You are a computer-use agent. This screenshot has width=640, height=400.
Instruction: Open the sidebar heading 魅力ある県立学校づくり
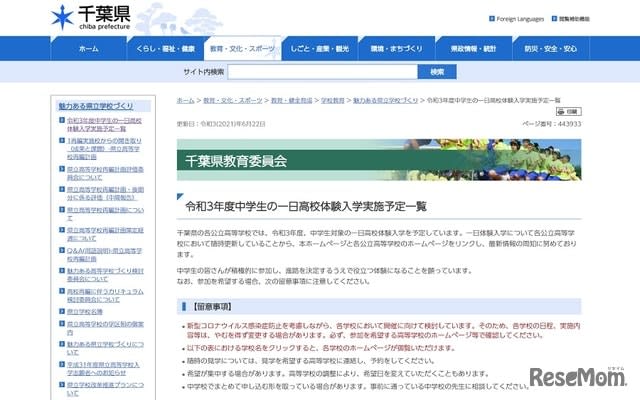tap(96, 106)
